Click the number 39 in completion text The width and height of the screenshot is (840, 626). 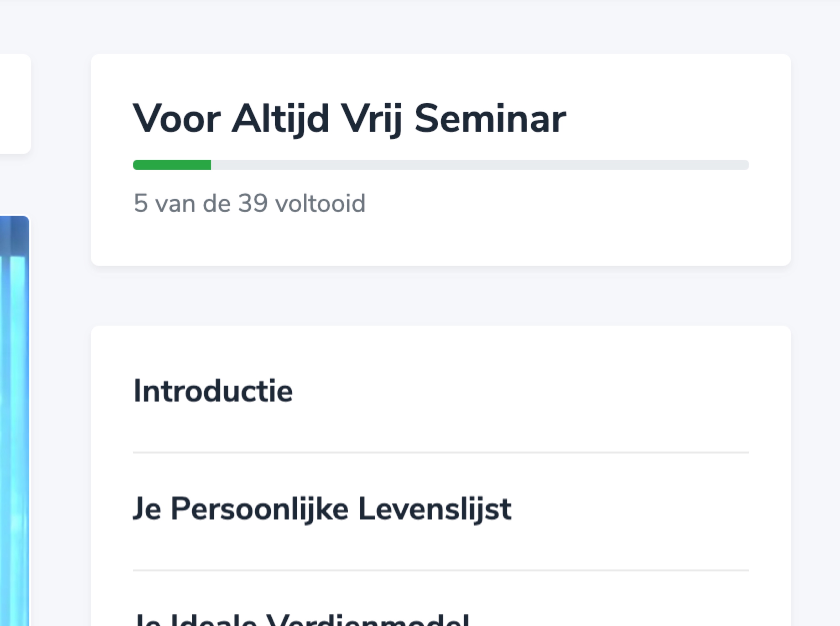pos(253,203)
